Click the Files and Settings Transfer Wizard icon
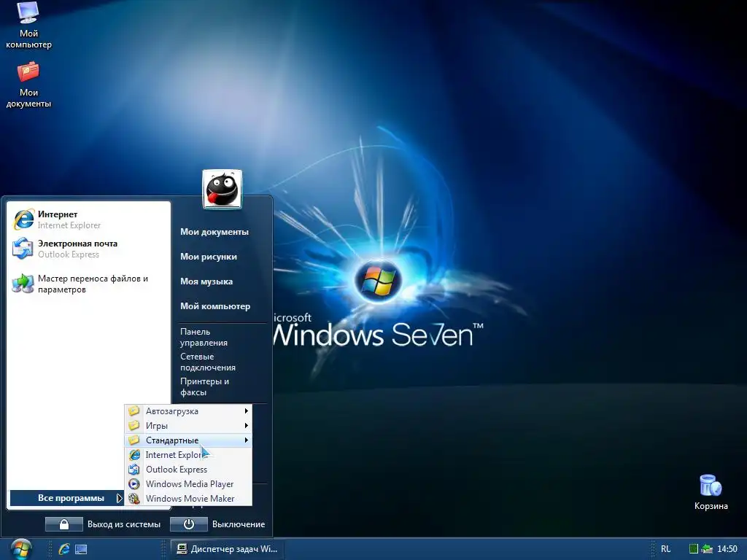The height and width of the screenshot is (560, 747). pyautogui.click(x=23, y=284)
